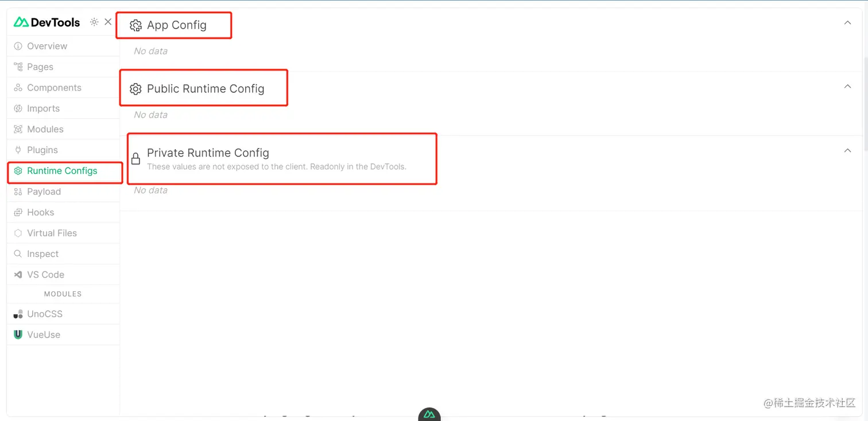This screenshot has width=868, height=421.
Task: Click the Hooks icon in the sidebar
Action: tap(18, 212)
